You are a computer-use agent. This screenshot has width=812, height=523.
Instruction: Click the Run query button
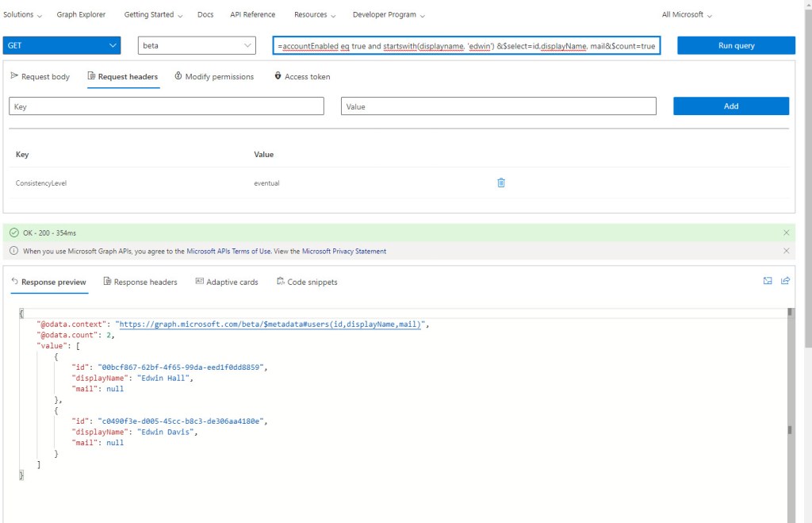coord(736,46)
